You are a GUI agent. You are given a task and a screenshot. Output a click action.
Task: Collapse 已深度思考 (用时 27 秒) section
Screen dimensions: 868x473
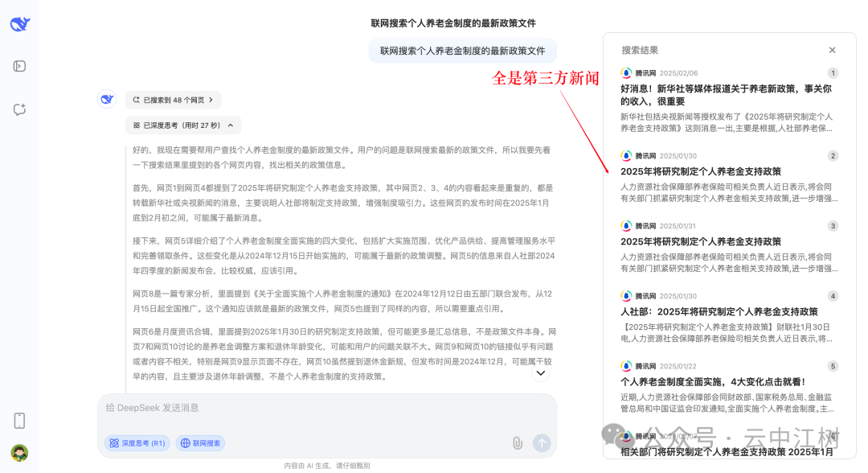pos(183,125)
